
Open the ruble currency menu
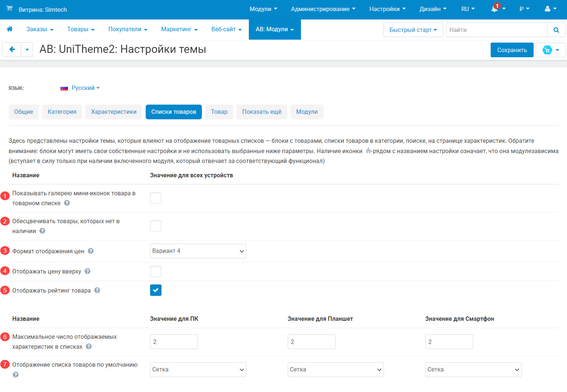click(x=524, y=9)
